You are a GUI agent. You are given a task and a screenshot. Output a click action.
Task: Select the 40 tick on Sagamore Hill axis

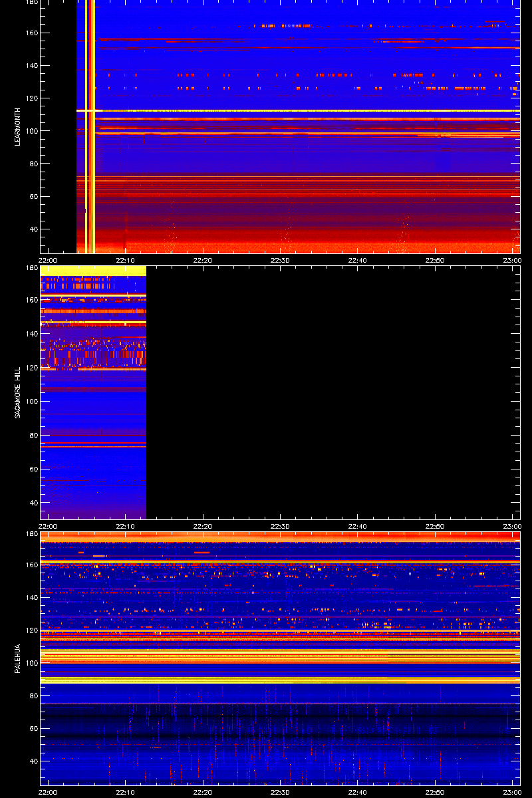(33, 503)
